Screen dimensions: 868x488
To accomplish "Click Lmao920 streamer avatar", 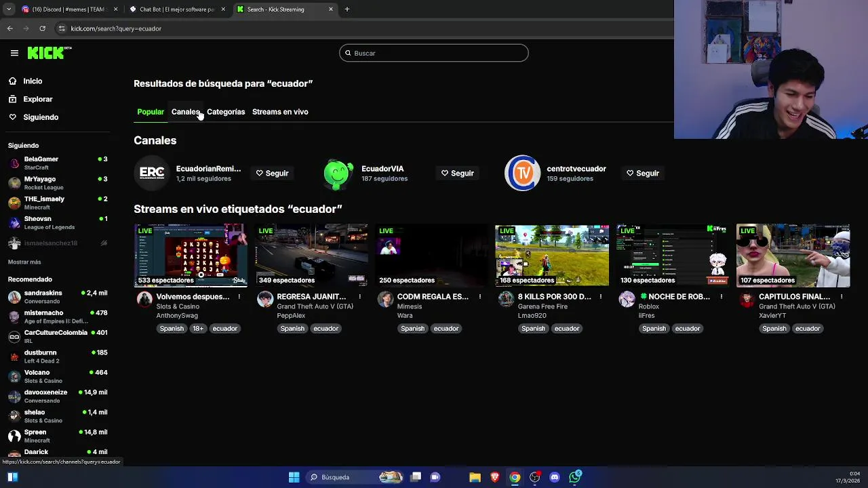I will [x=506, y=300].
